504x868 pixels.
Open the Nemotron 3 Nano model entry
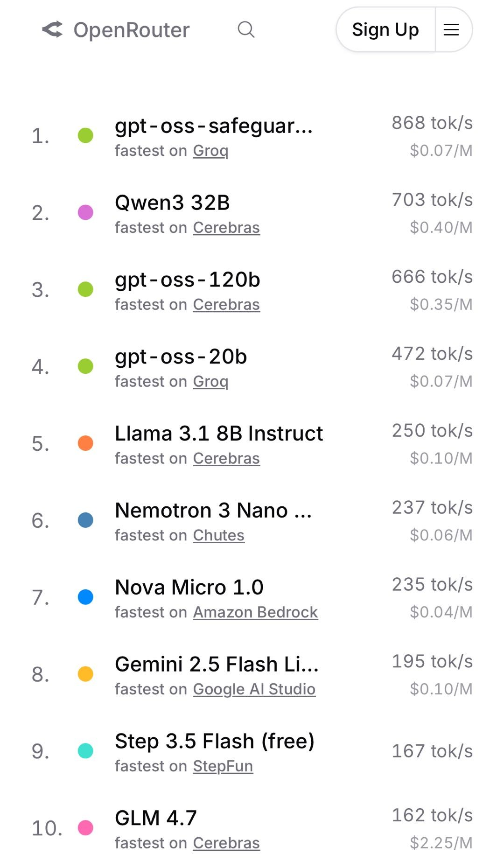213,511
